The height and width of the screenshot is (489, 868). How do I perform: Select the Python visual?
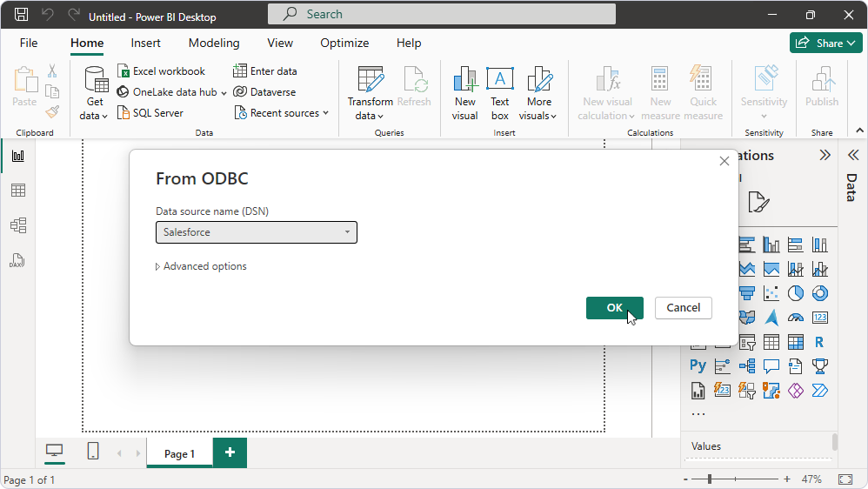click(698, 366)
